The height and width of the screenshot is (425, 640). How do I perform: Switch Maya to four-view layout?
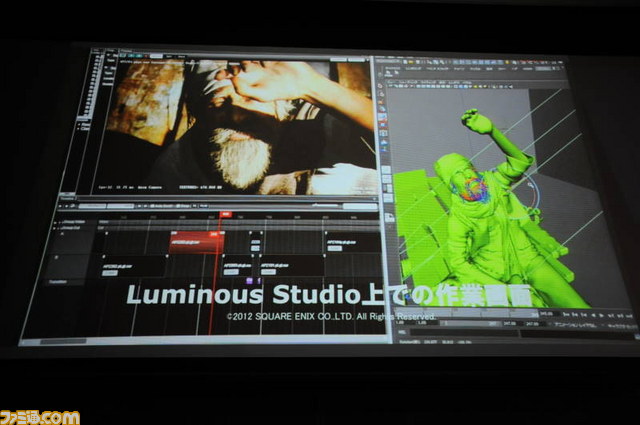point(387,179)
